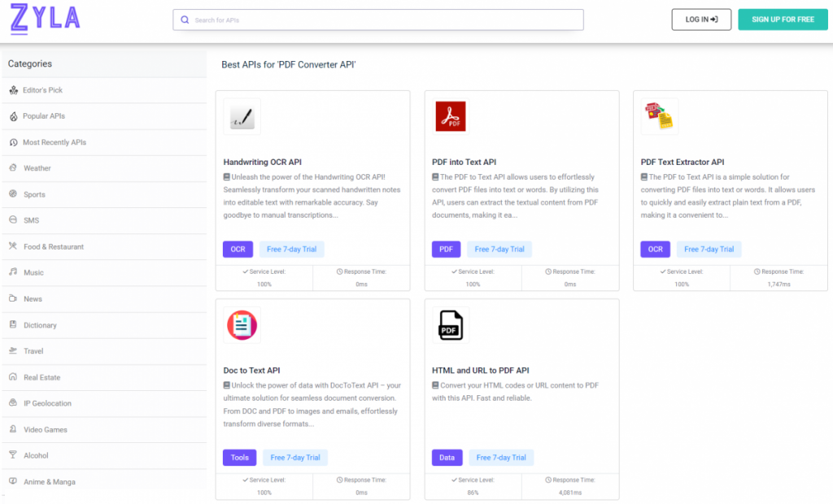The height and width of the screenshot is (504, 833).
Task: Click the Zyla logo
Action: click(x=46, y=20)
